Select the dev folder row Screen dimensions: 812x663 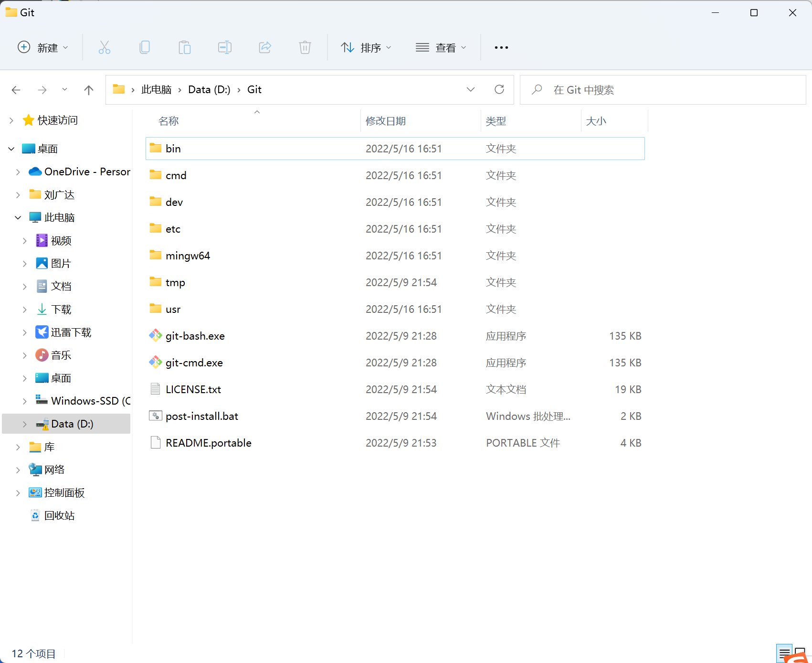[395, 202]
